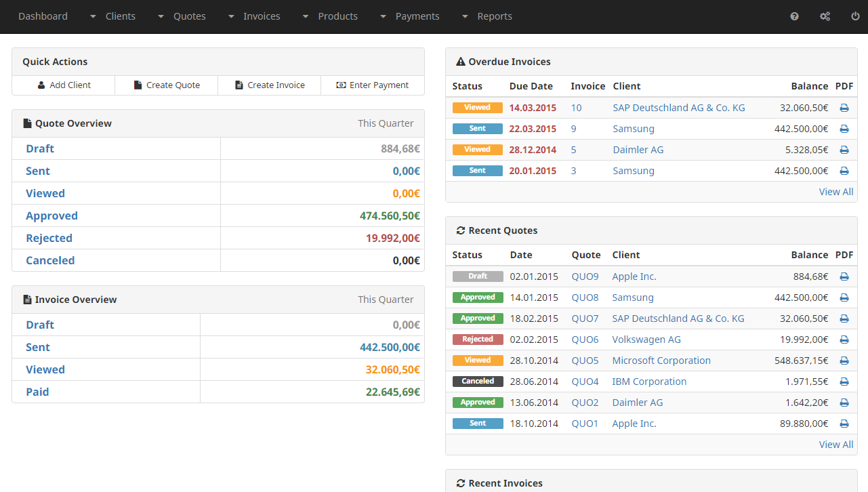Download PDF for overdue invoice 9
This screenshot has width=868, height=492.
tap(844, 129)
